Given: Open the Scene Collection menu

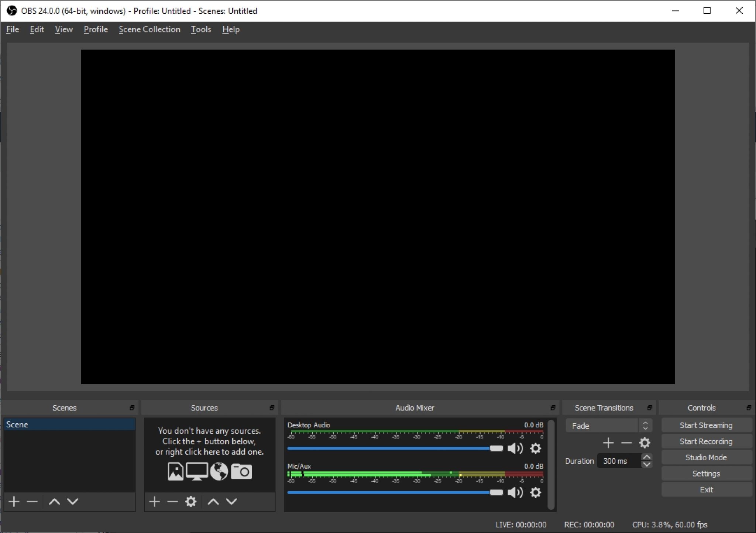Looking at the screenshot, I should [x=149, y=29].
